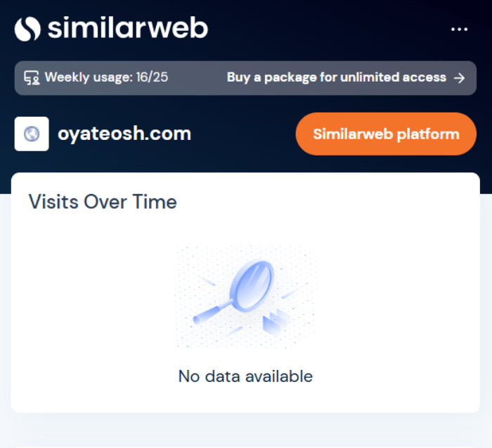Open the three-dot more options menu

coord(459,30)
